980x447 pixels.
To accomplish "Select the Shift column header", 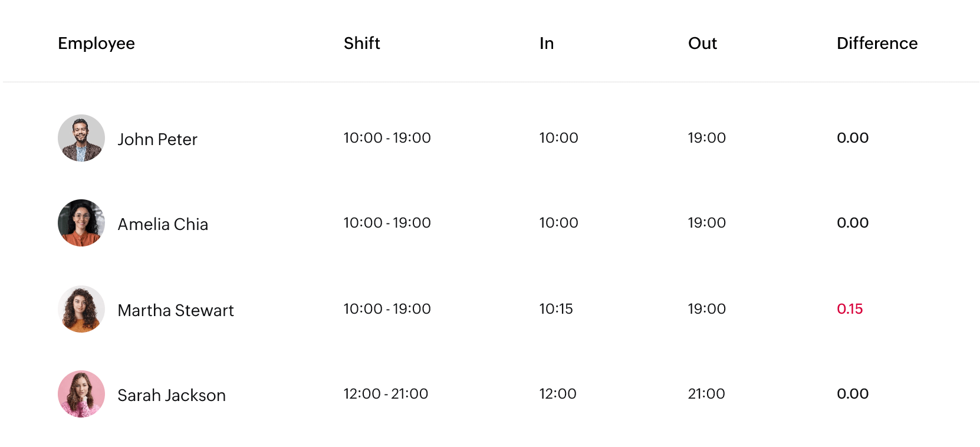I will [362, 43].
